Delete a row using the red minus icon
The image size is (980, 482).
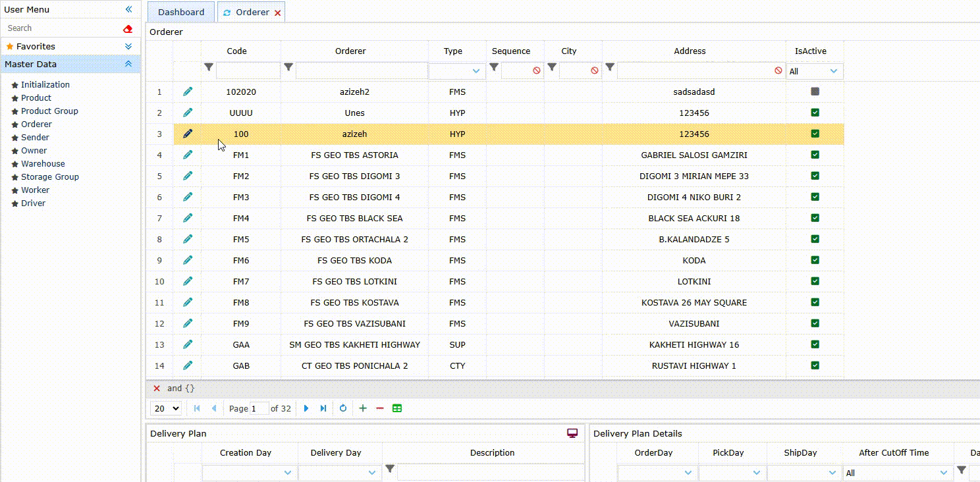pos(380,408)
